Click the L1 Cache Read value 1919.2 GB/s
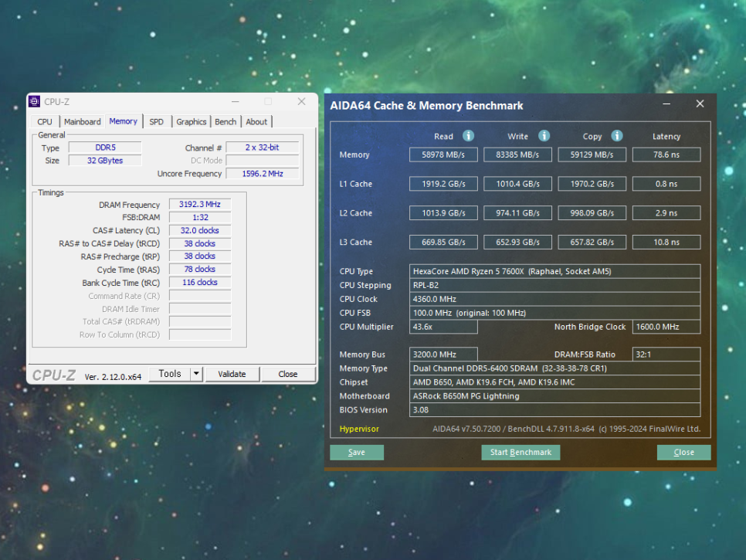746x560 pixels. 443,184
